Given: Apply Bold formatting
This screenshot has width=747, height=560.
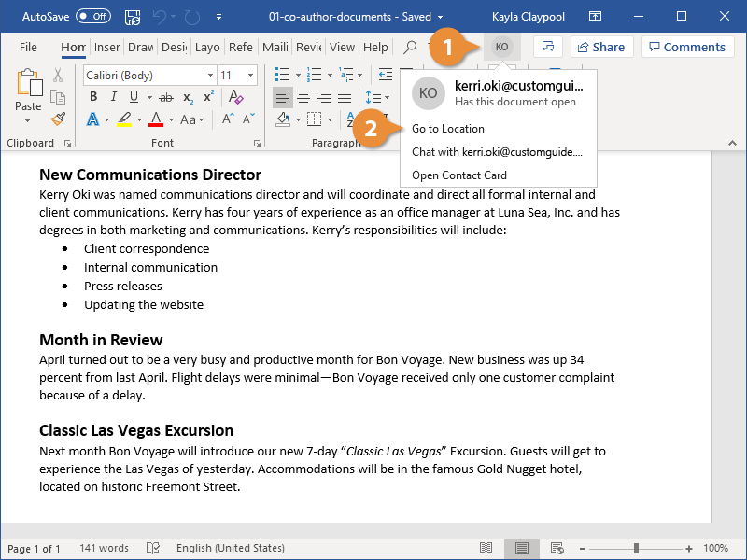Looking at the screenshot, I should (93, 97).
